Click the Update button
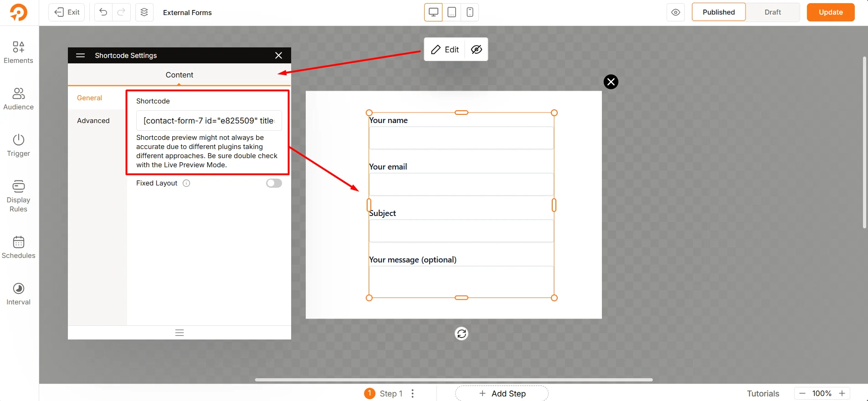Image resolution: width=868 pixels, height=401 pixels. pyautogui.click(x=830, y=12)
